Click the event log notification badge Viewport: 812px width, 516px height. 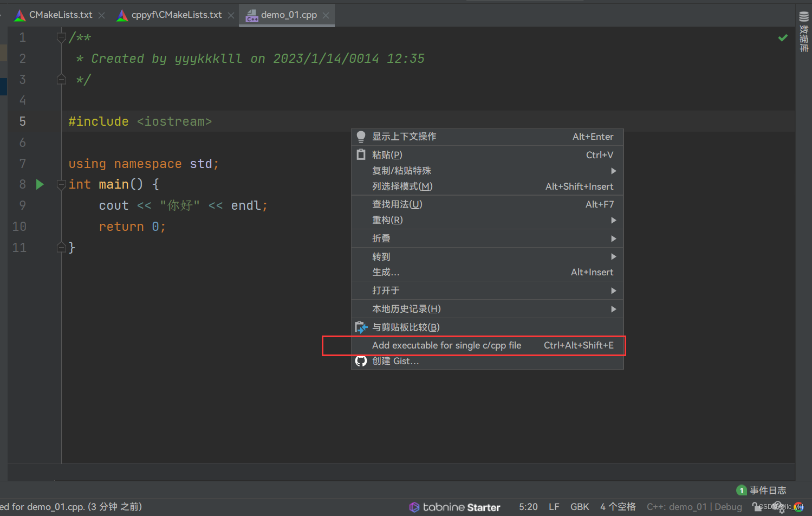tap(742, 491)
